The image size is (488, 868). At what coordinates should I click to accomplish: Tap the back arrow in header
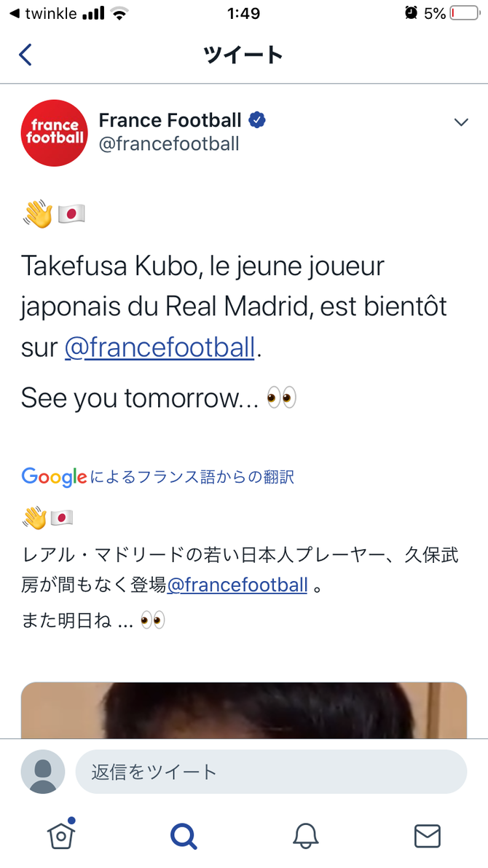[x=25, y=55]
